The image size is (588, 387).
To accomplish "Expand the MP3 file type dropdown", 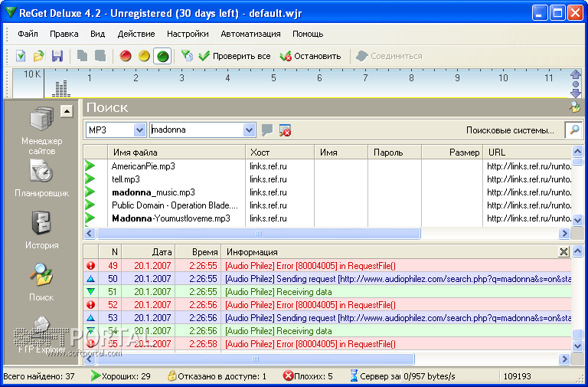I will pos(139,130).
